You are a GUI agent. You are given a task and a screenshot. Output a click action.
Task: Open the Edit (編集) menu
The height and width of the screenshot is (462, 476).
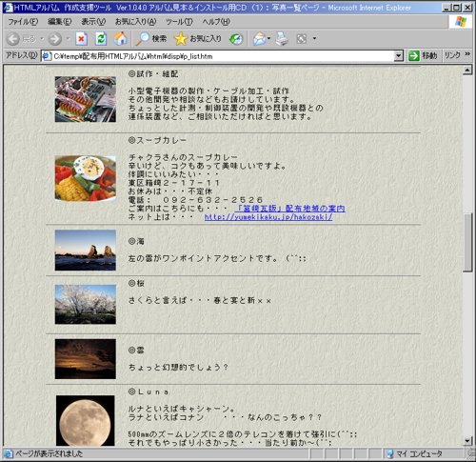tap(59, 22)
